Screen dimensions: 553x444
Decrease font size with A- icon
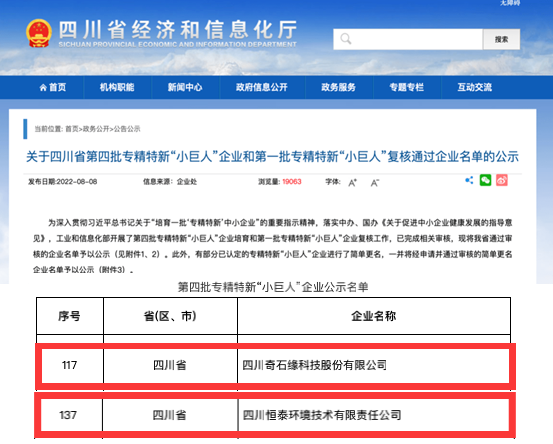pyautogui.click(x=375, y=183)
